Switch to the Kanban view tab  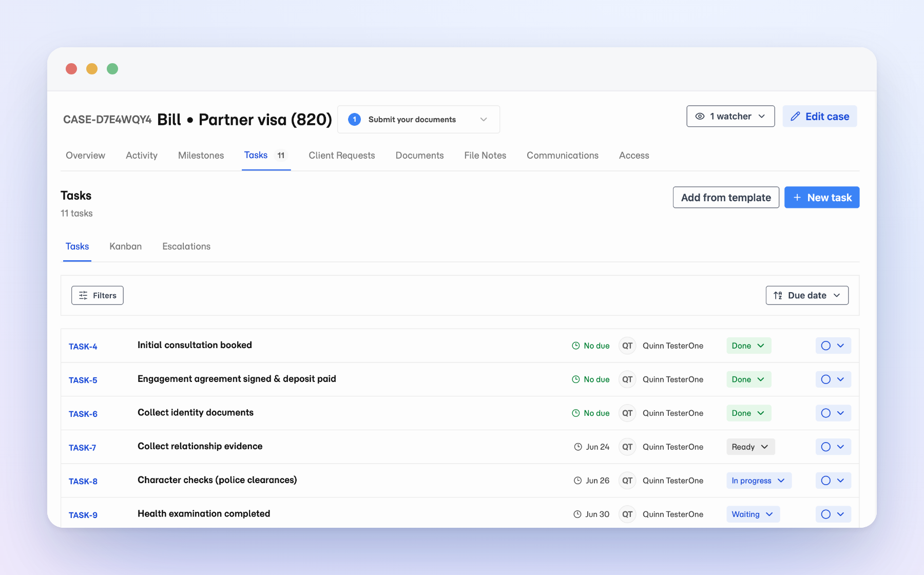pos(126,246)
